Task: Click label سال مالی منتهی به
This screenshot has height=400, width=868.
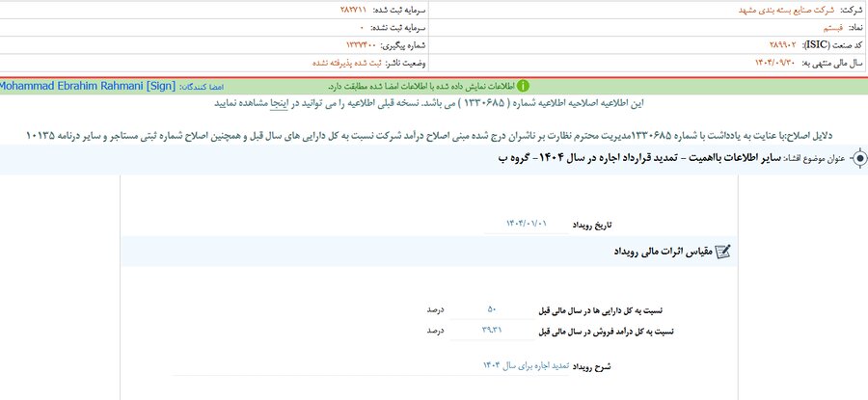Action: coord(831,63)
